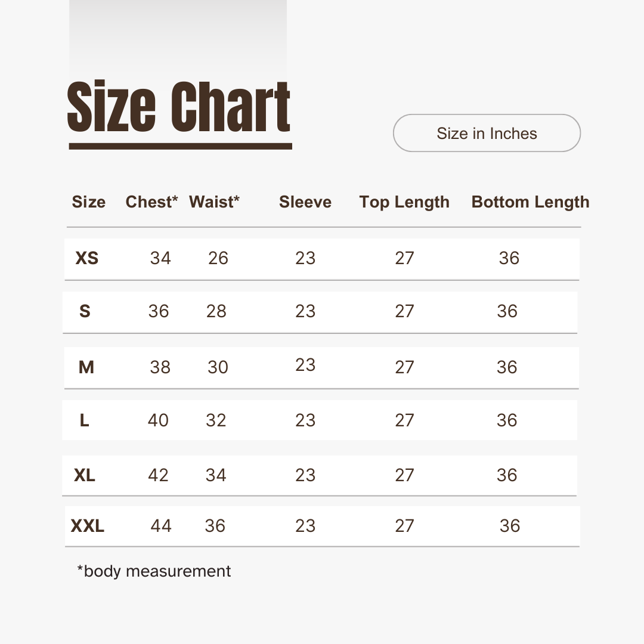Click chest value 44 in XXL row
This screenshot has width=644, height=644.
point(160,526)
